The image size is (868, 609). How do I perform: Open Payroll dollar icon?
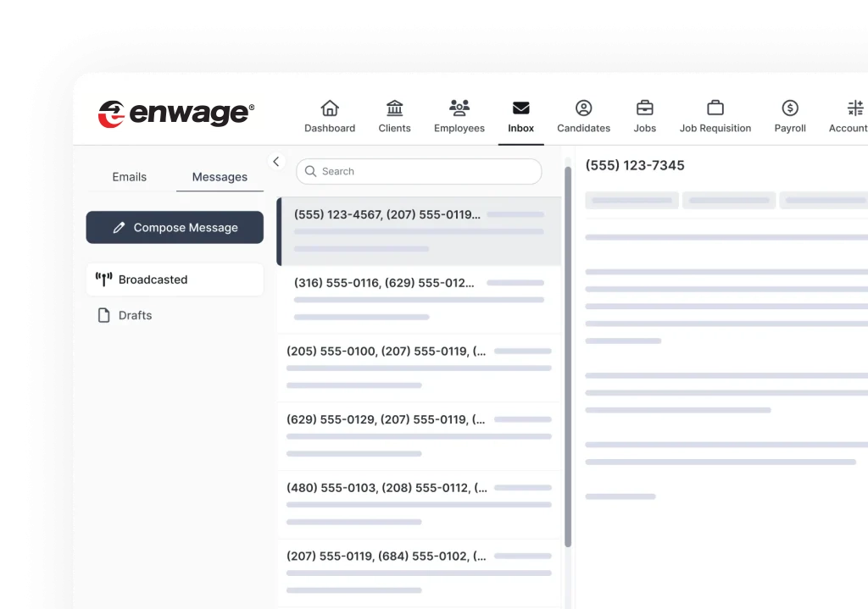point(789,109)
